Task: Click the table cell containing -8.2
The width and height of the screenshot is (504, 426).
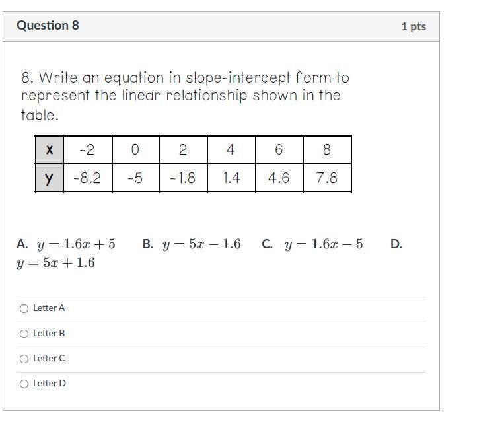Action: pos(87,178)
